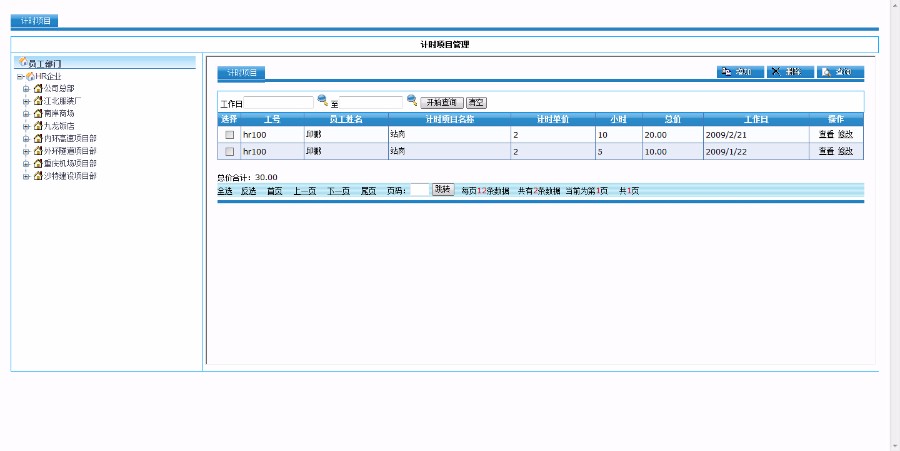Expand the 外环隧道项目部 tree node
This screenshot has height=451, width=900.
(x=26, y=151)
